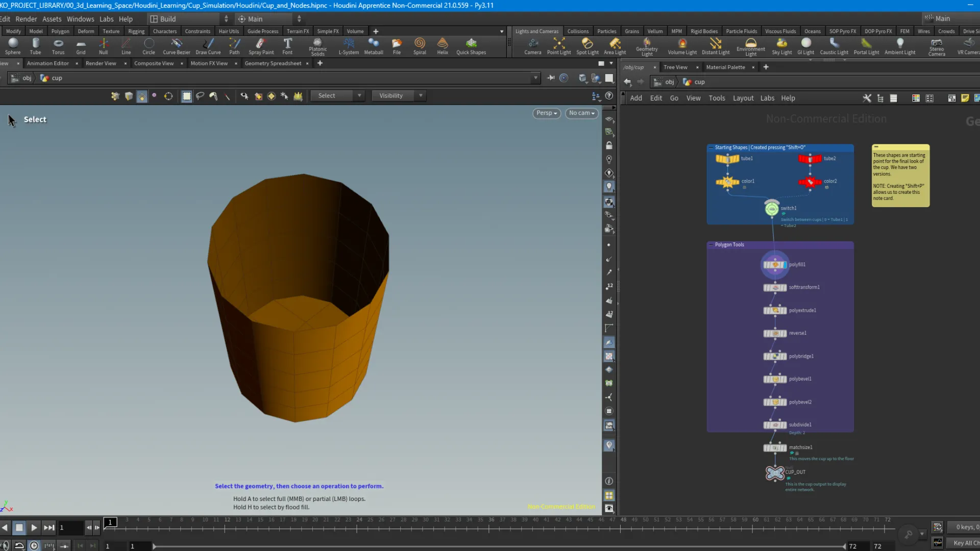Create a Camera from the Lights and Cameras shelf
The height and width of the screenshot is (551, 980).
tap(532, 46)
